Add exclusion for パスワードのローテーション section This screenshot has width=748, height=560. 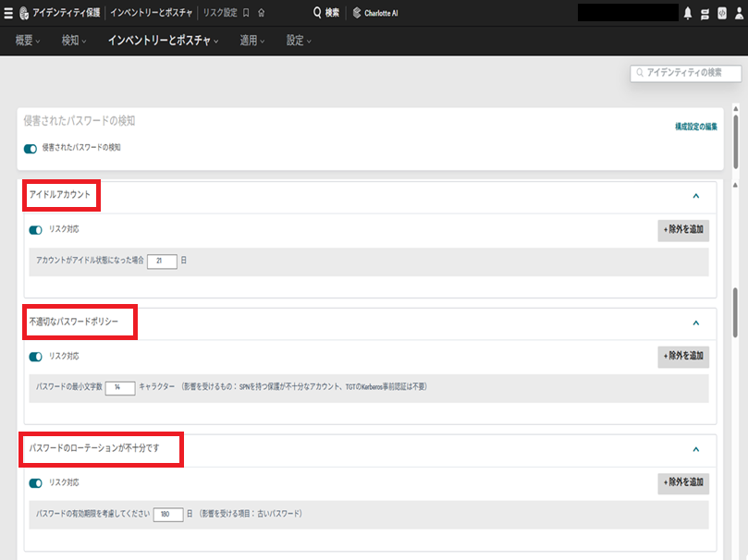coord(683,483)
